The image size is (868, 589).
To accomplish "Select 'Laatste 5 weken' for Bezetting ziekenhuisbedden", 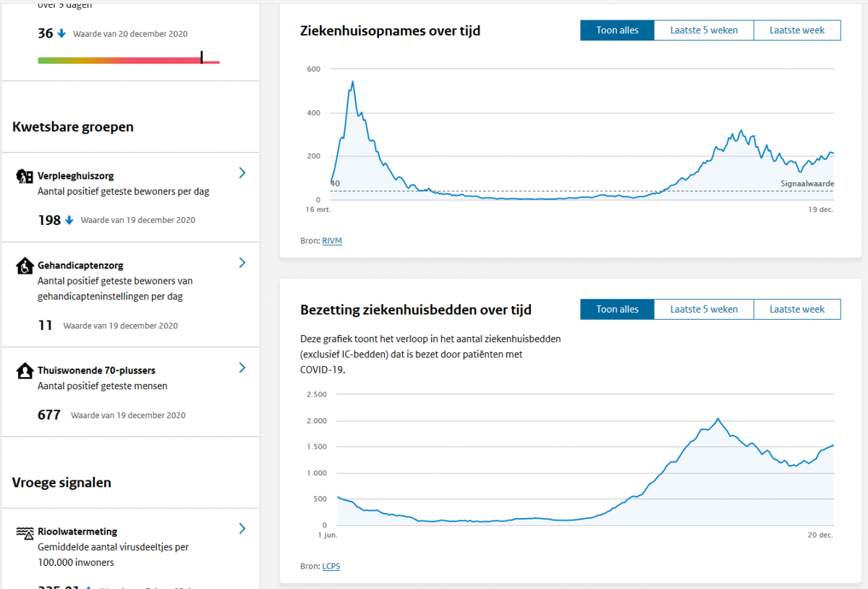I will [704, 309].
